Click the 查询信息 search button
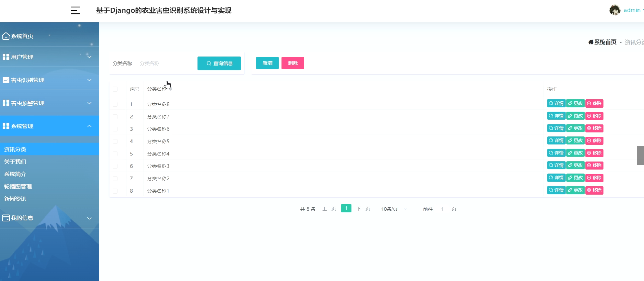644x281 pixels. tap(219, 63)
